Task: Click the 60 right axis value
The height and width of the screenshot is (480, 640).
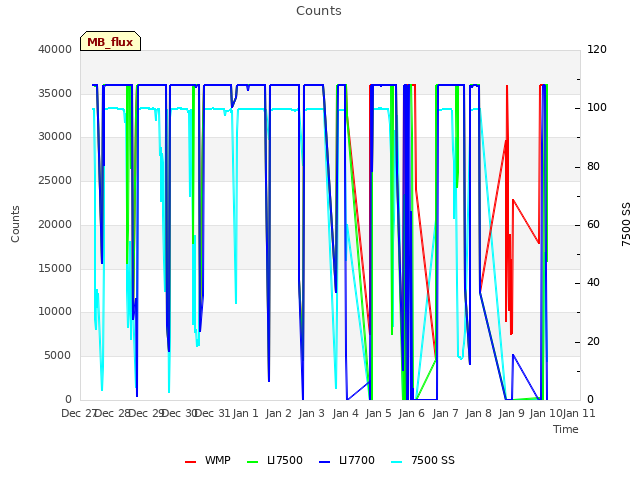Action: click(x=593, y=224)
